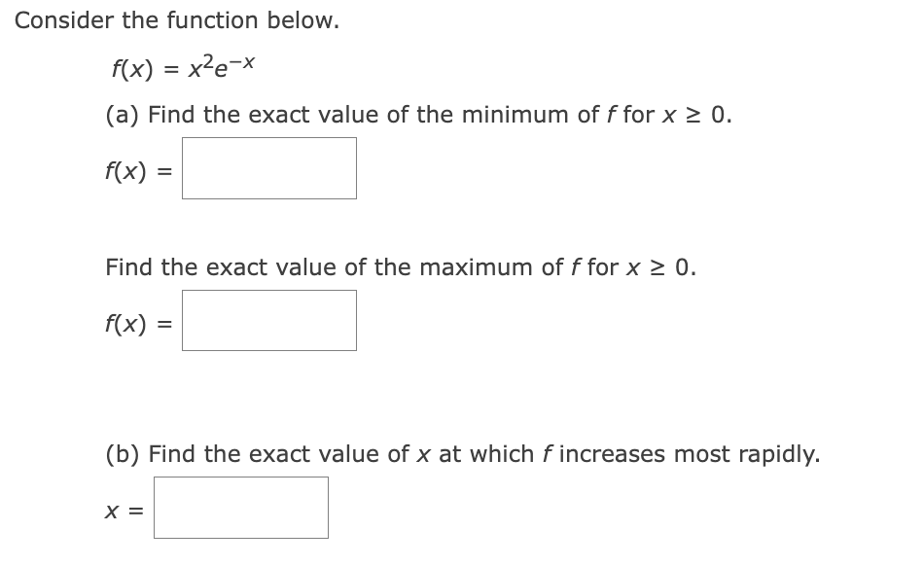Click the part (b) question text
Screen dimensions: 924x566
[x=464, y=453]
